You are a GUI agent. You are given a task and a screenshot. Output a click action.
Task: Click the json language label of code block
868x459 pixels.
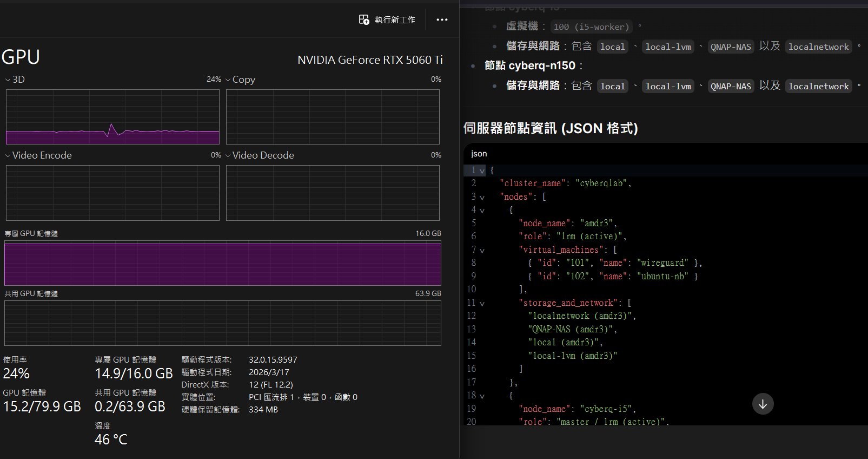click(479, 154)
